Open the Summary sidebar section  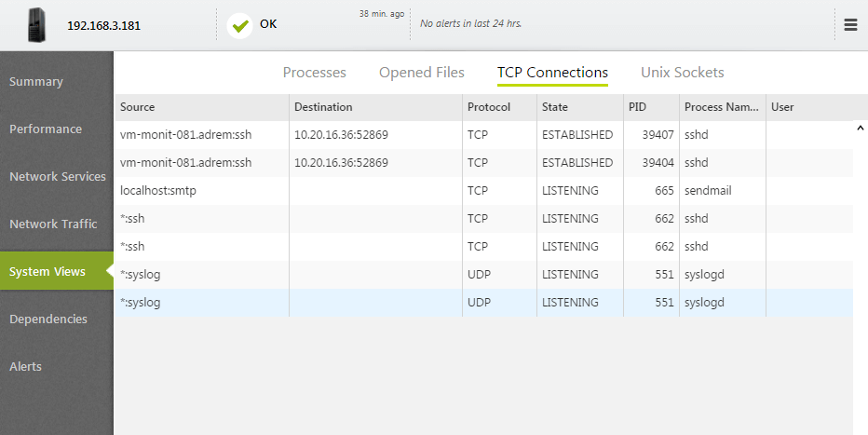tap(36, 81)
